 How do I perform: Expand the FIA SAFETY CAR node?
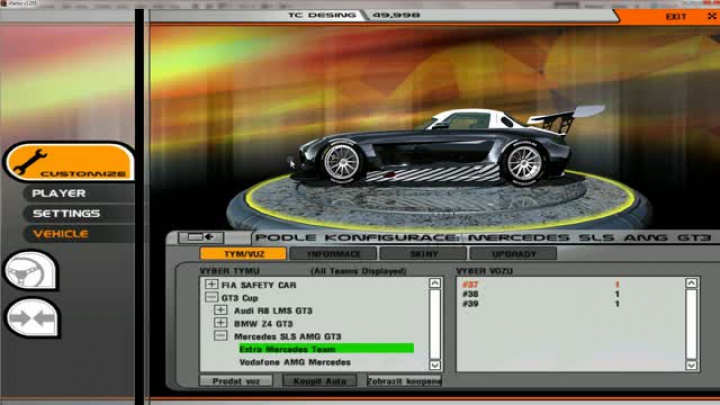(x=211, y=285)
